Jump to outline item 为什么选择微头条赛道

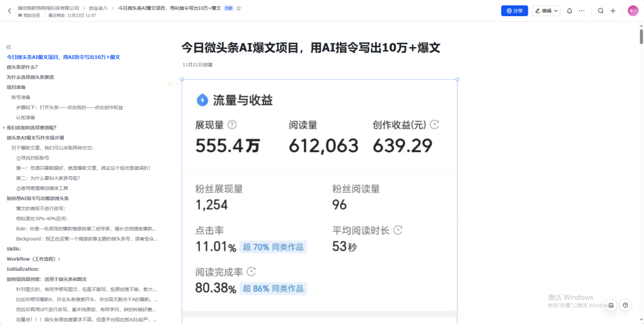(30, 77)
